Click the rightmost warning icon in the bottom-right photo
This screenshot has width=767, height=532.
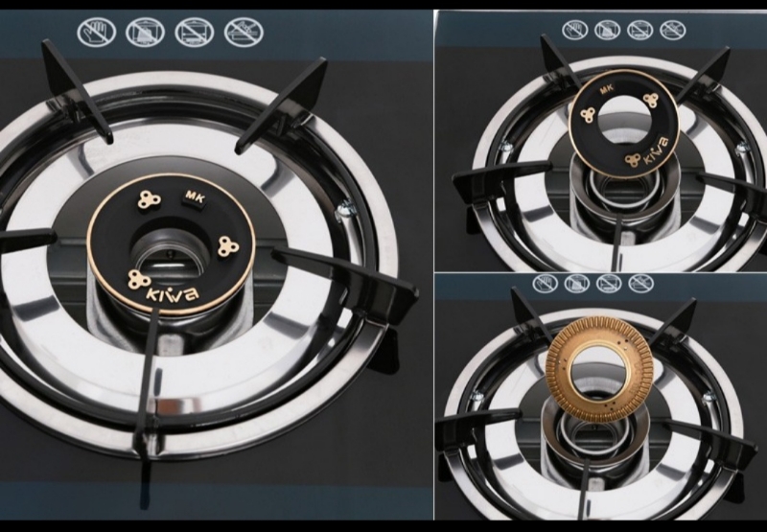coord(640,284)
